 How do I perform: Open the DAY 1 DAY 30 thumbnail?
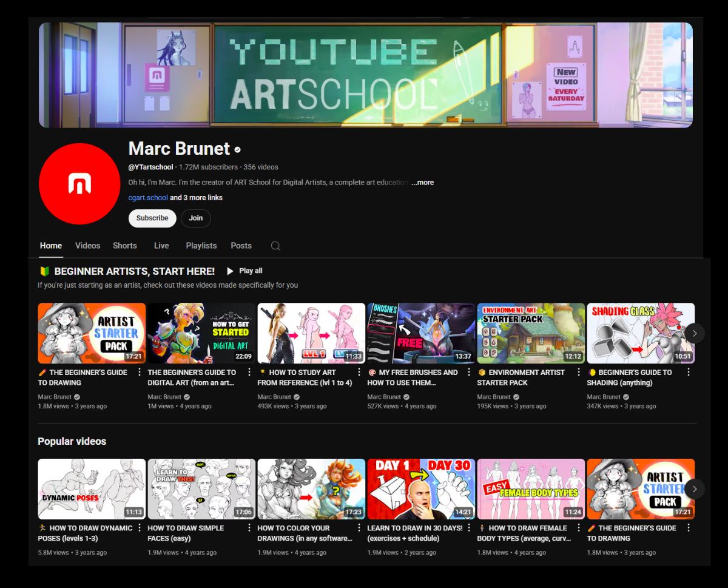pyautogui.click(x=421, y=489)
